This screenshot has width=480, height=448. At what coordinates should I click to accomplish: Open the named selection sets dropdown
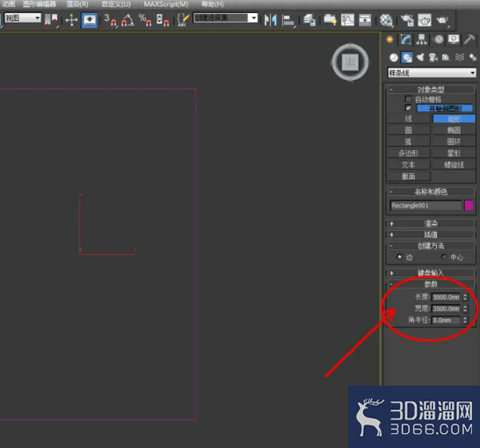(x=225, y=18)
